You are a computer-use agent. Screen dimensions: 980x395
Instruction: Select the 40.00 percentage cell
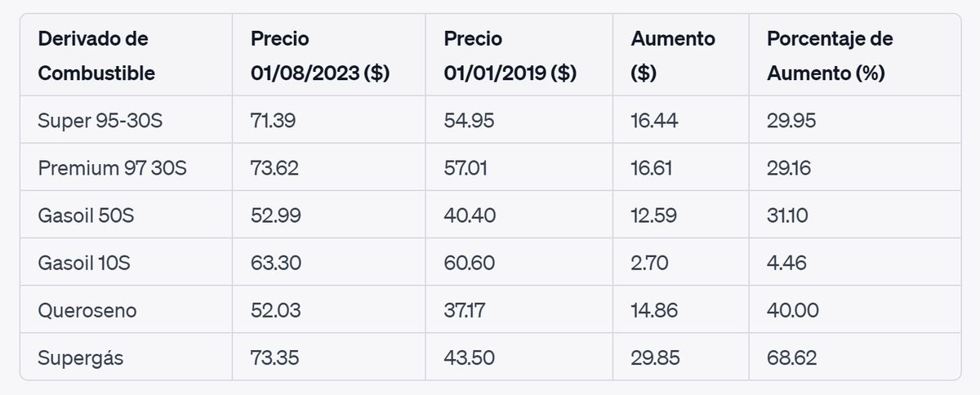coord(793,310)
